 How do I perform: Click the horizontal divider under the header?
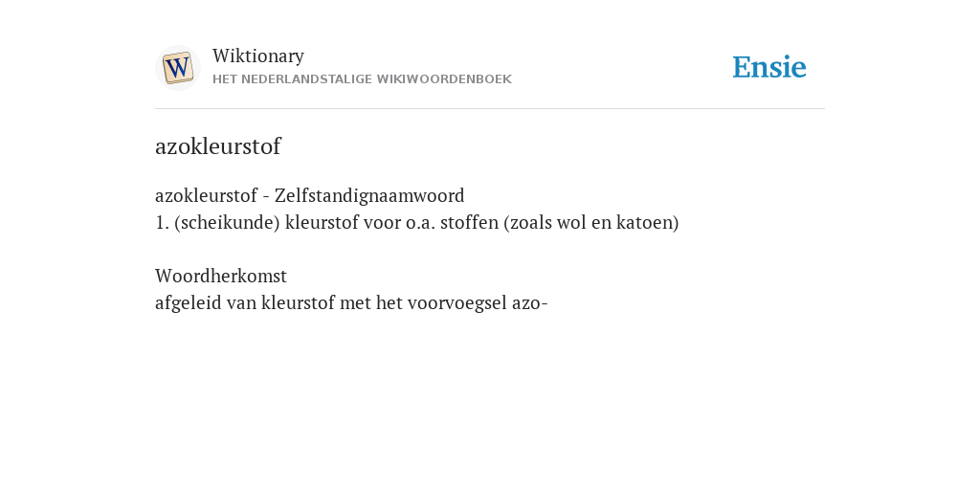point(490,109)
